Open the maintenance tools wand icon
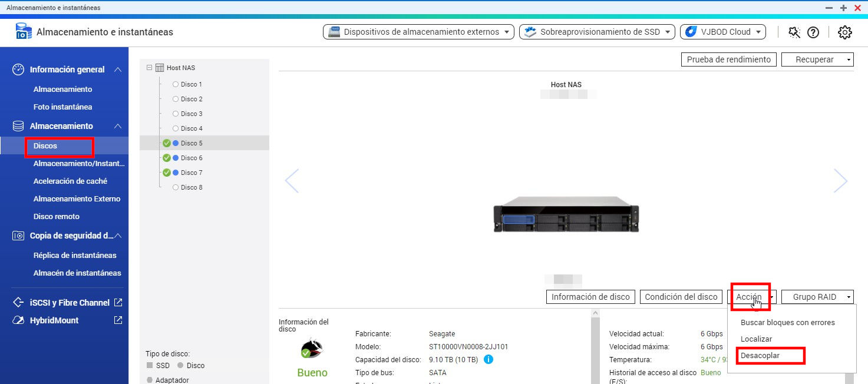 point(794,32)
